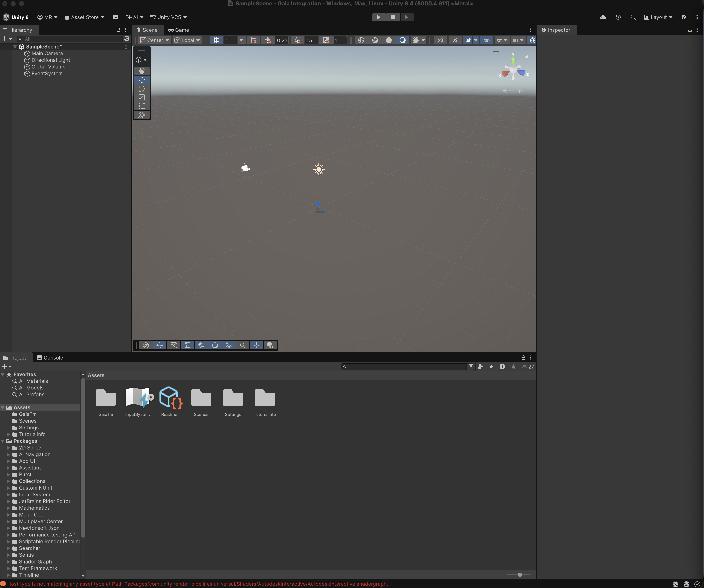
Task: Open the global Search magnifier
Action: [633, 17]
